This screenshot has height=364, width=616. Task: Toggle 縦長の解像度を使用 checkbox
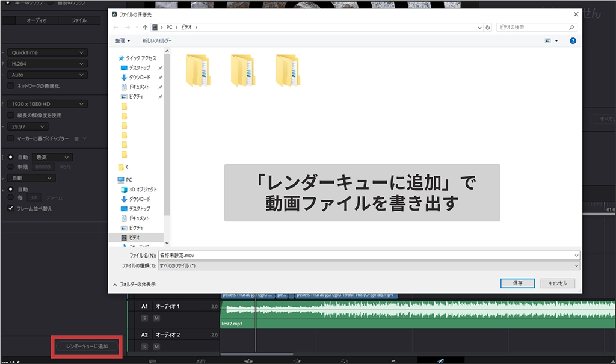tap(11, 115)
